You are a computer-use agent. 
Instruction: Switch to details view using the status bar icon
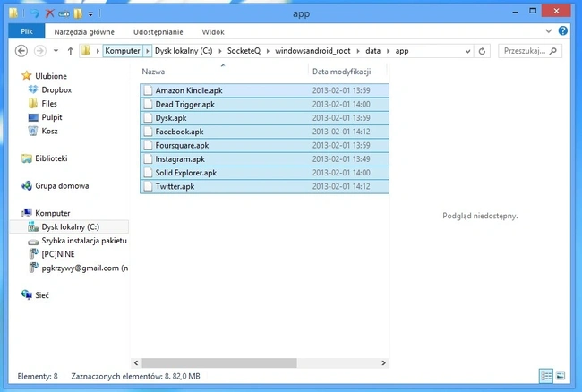tap(546, 376)
